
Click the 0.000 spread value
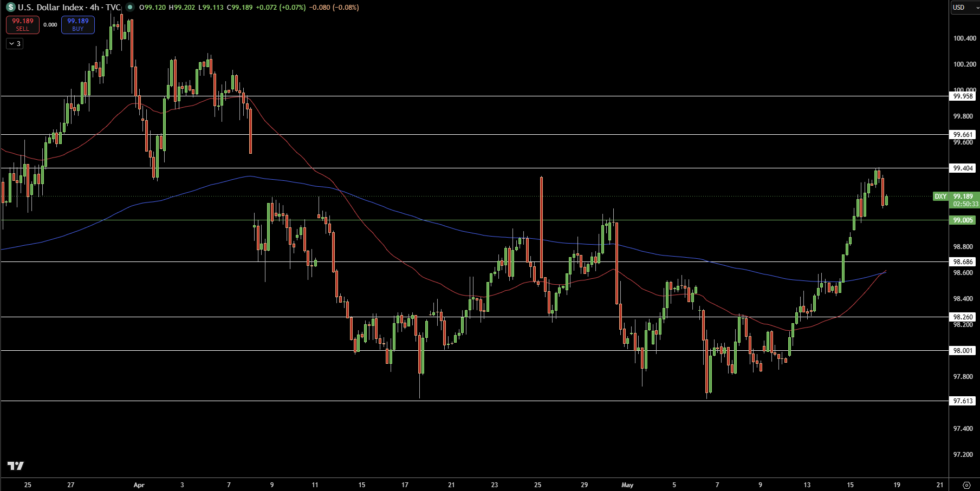click(50, 25)
